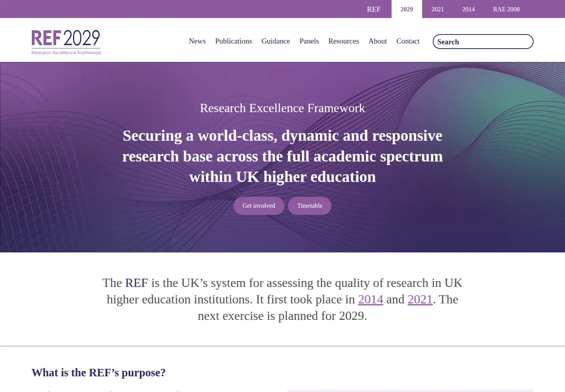Click the Get involved button
The image size is (565, 392).
pos(259,206)
